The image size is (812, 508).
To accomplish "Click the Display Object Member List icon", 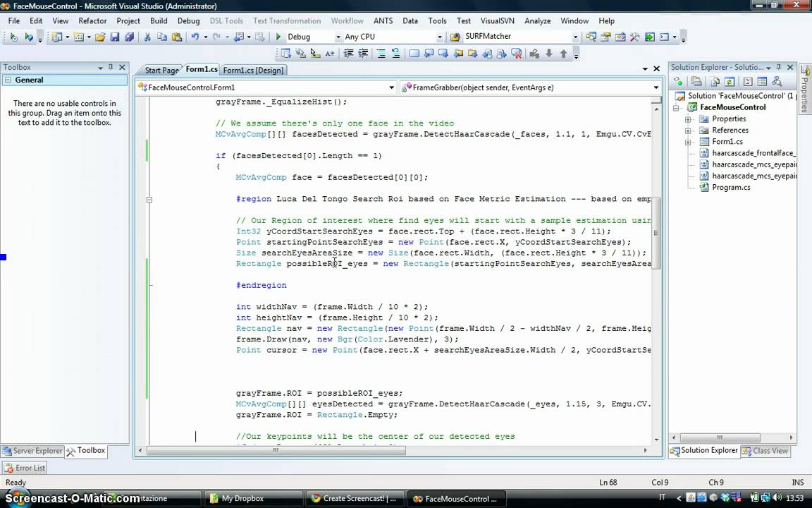I will [x=286, y=54].
